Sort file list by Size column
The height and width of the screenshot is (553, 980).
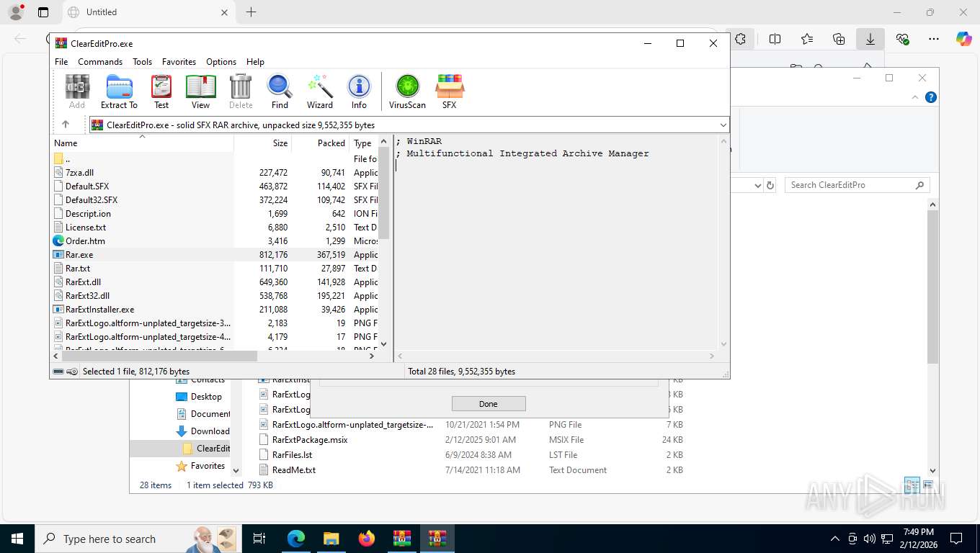pyautogui.click(x=263, y=143)
